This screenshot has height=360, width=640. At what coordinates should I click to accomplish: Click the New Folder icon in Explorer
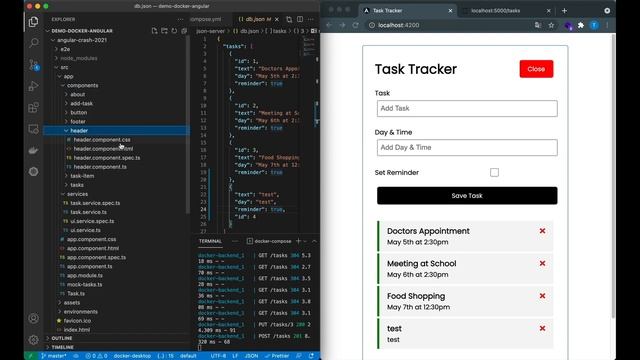click(x=164, y=31)
